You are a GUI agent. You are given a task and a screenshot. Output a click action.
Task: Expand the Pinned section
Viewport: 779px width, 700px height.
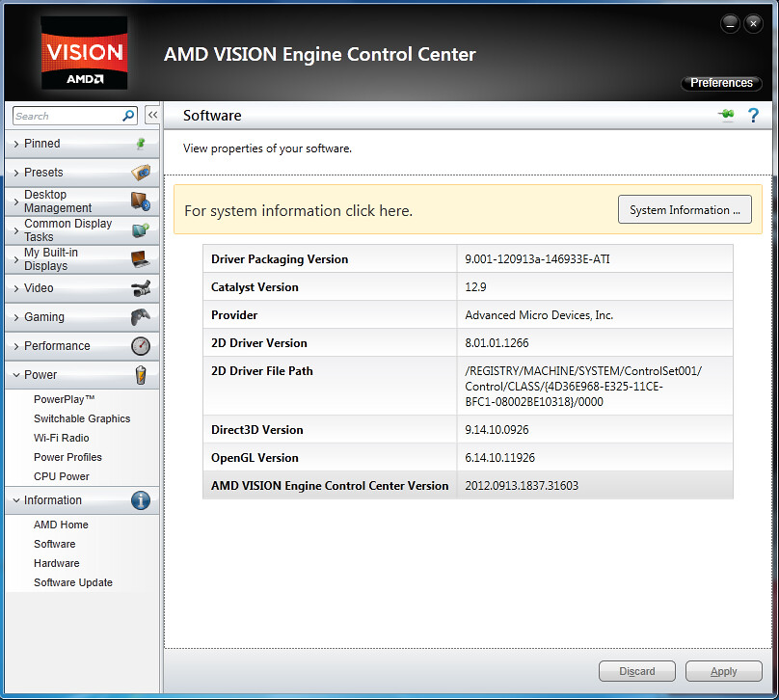[x=82, y=144]
